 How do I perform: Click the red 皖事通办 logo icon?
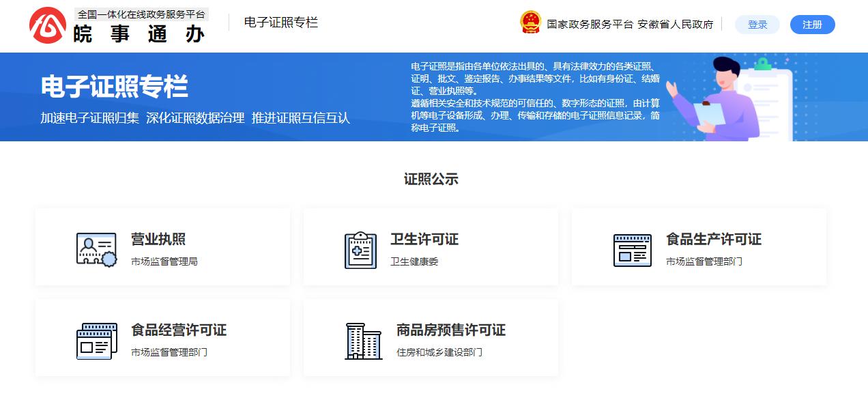[48, 25]
